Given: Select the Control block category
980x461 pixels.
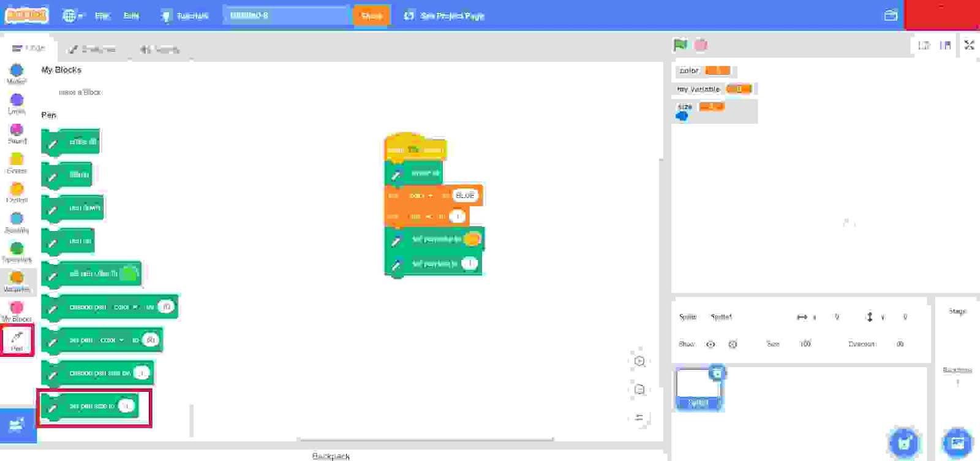Looking at the screenshot, I should [17, 193].
